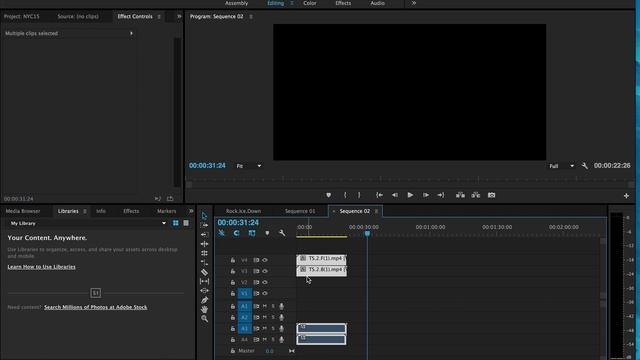Click Go to Out point
The width and height of the screenshot is (640, 360).
[x=441, y=195]
